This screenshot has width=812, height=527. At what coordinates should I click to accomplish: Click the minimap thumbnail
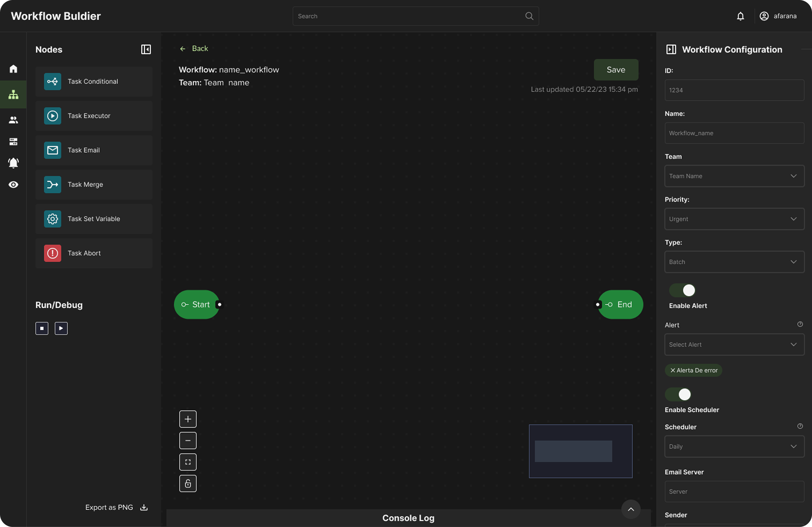coord(580,451)
